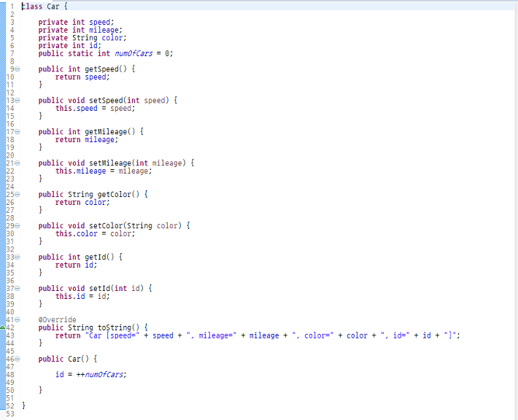518x420 pixels.
Task: Click 'public void setSpeed(int speed)' signature
Action: [x=108, y=101]
